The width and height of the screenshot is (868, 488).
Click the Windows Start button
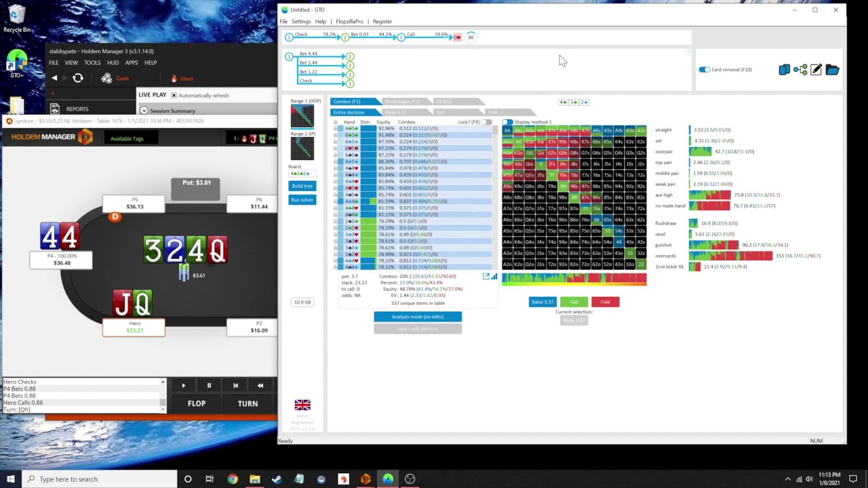pos(10,479)
